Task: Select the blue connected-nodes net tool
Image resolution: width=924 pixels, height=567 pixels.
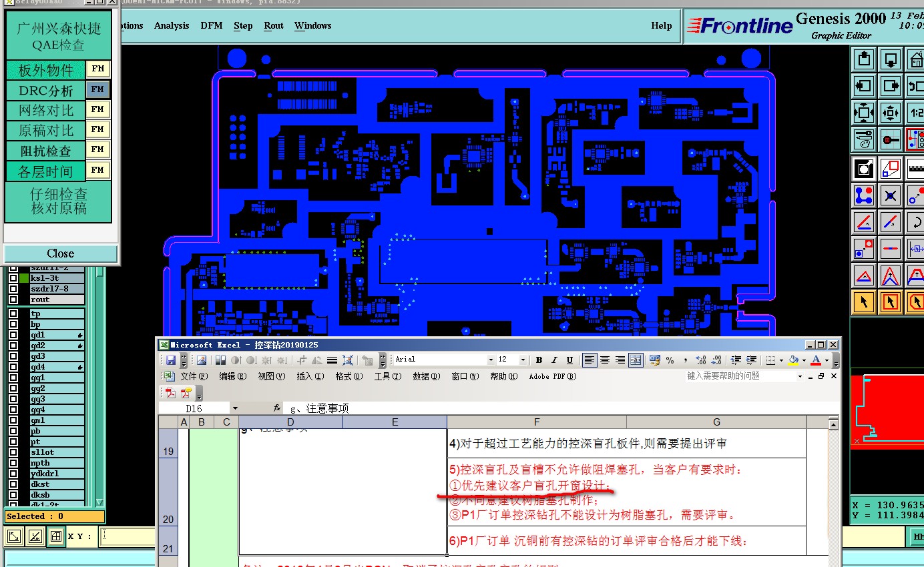Action: tap(864, 195)
